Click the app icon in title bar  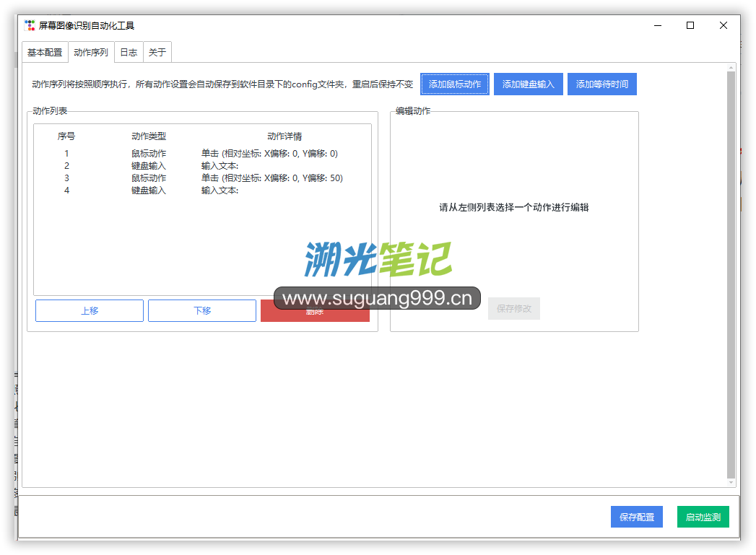30,25
